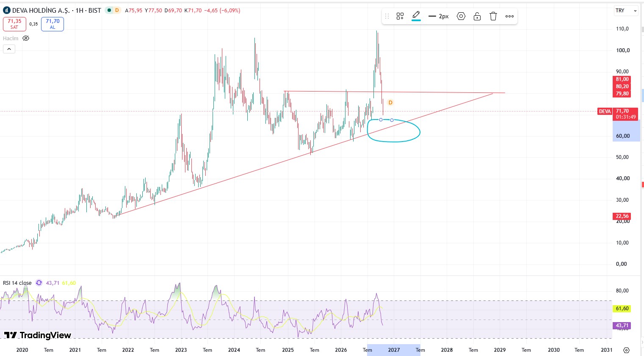Select the left anchor point of ellipse drawing
Image resolution: width=644 pixels, height=356 pixels.
tap(381, 120)
